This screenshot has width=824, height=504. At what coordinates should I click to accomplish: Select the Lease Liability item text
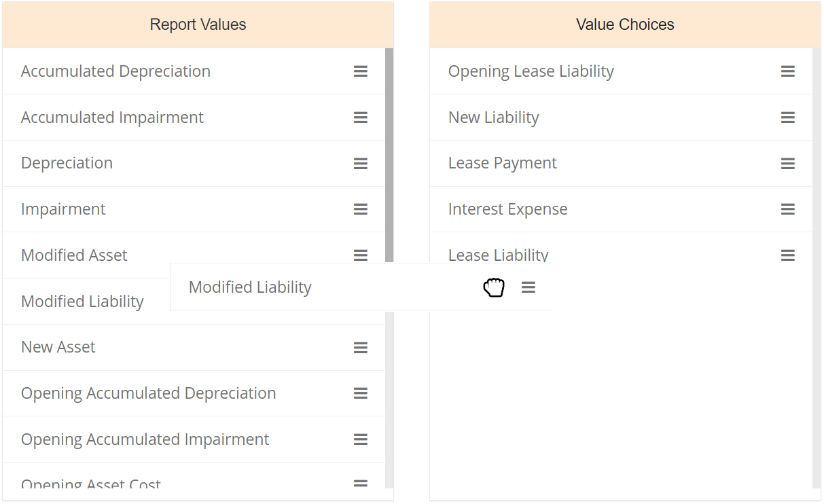(498, 255)
